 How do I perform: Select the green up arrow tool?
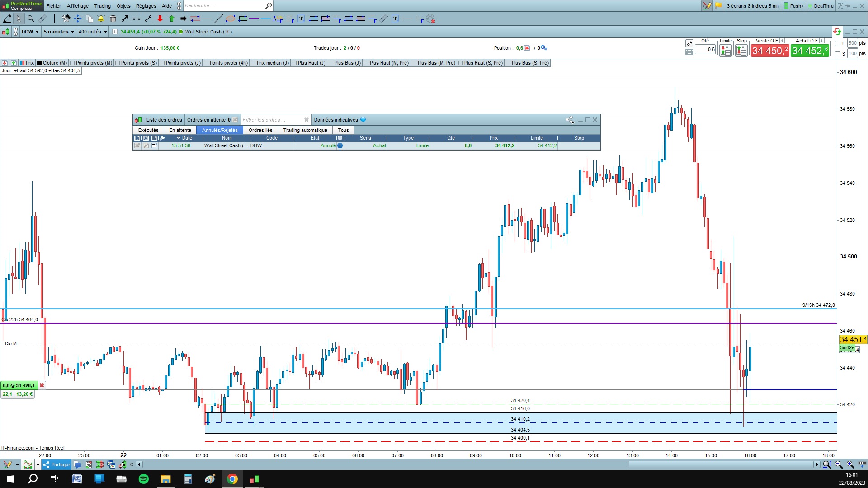pyautogui.click(x=172, y=19)
